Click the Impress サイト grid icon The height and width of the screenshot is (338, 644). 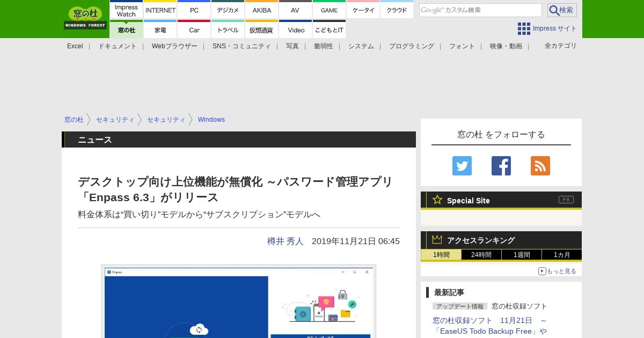(x=524, y=28)
